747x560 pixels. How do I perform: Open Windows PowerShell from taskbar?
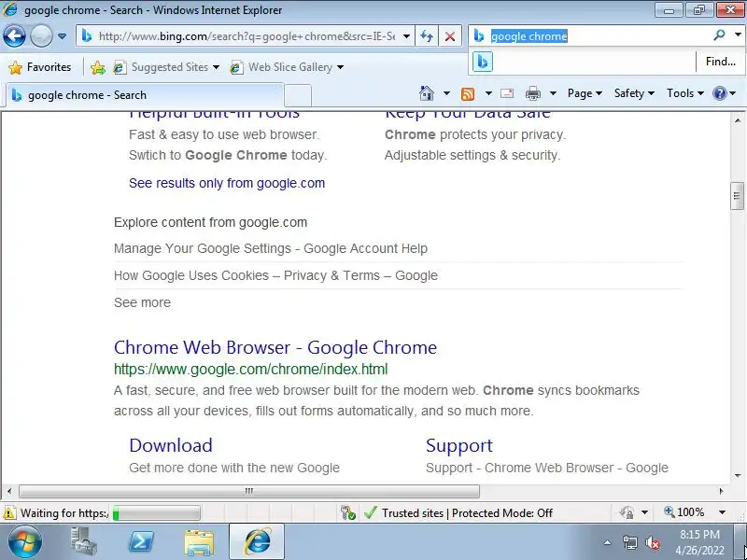coord(142,542)
